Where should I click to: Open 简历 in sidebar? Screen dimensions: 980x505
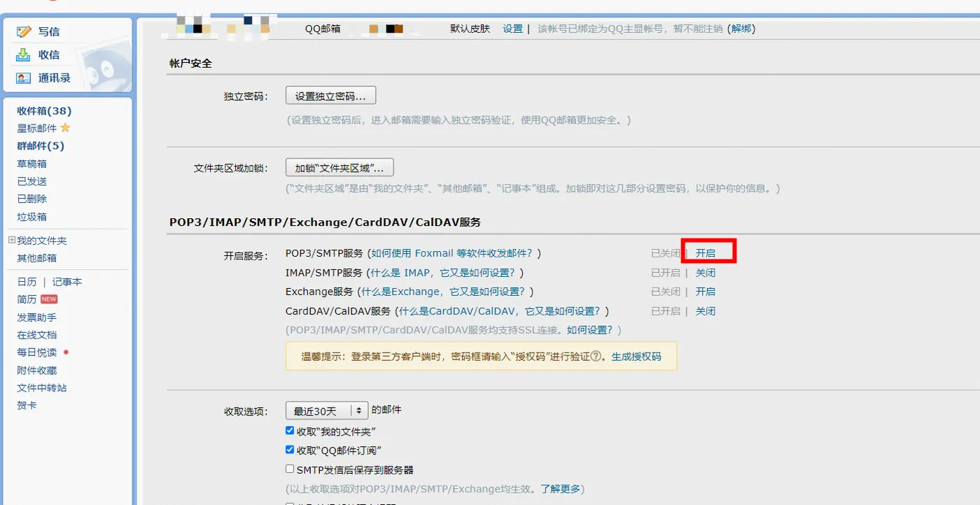[27, 299]
